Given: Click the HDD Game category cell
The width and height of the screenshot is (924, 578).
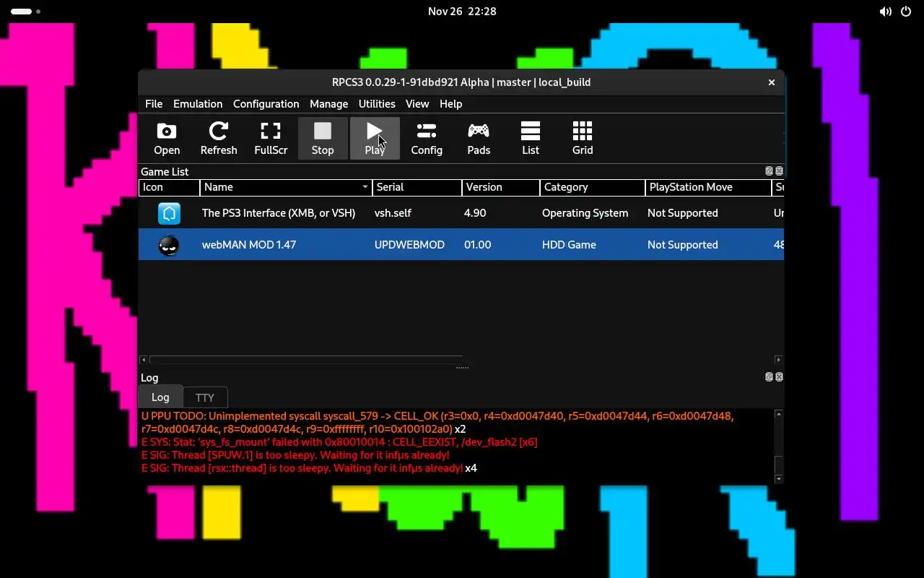Looking at the screenshot, I should 569,245.
